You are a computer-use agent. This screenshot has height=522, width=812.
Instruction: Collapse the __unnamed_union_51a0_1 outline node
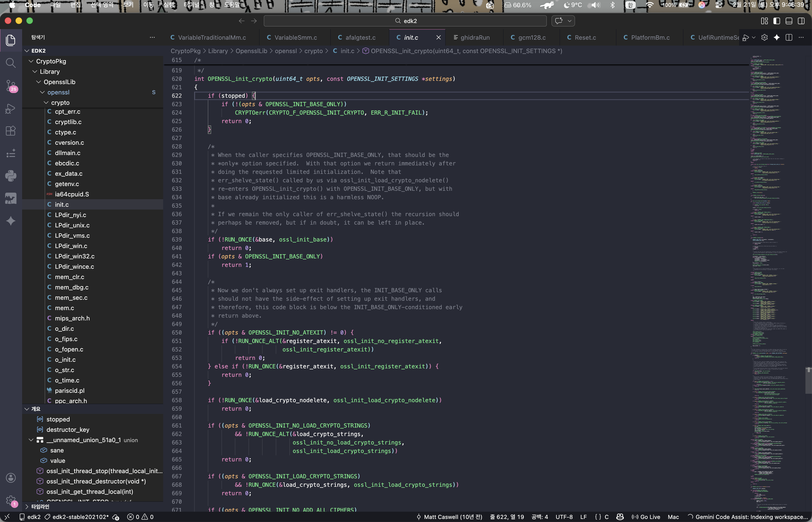point(31,440)
